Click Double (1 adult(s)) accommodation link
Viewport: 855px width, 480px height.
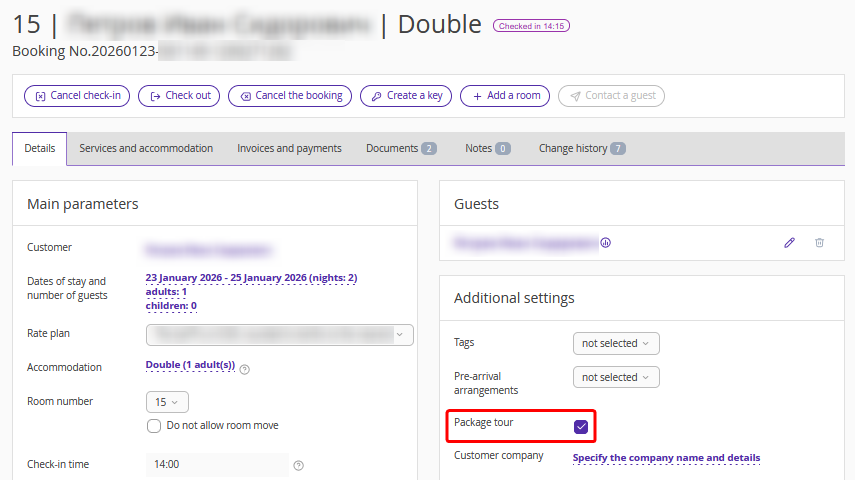pos(190,365)
